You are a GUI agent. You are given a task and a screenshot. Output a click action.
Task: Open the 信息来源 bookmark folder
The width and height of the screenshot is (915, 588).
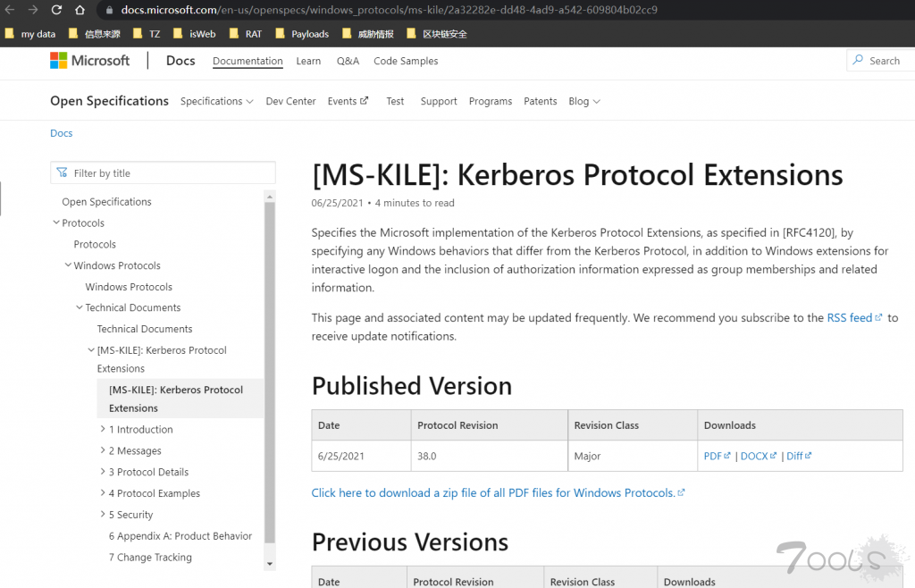(x=95, y=34)
